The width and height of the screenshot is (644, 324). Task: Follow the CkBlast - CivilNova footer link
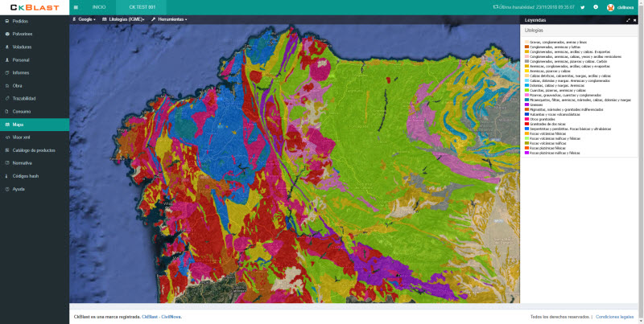[161, 317]
